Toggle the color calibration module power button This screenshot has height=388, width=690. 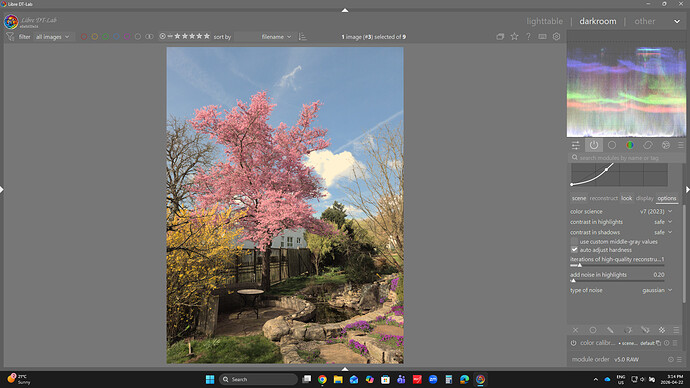click(x=574, y=343)
